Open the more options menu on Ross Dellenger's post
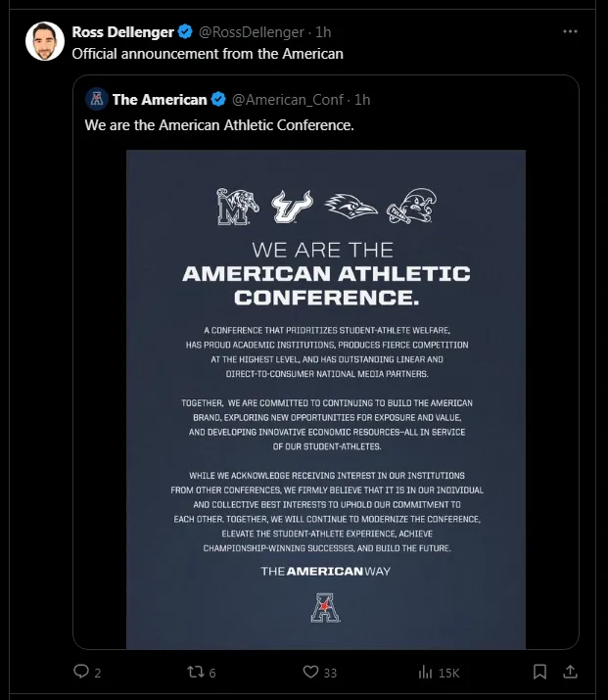Image resolution: width=608 pixels, height=700 pixels. tap(571, 31)
